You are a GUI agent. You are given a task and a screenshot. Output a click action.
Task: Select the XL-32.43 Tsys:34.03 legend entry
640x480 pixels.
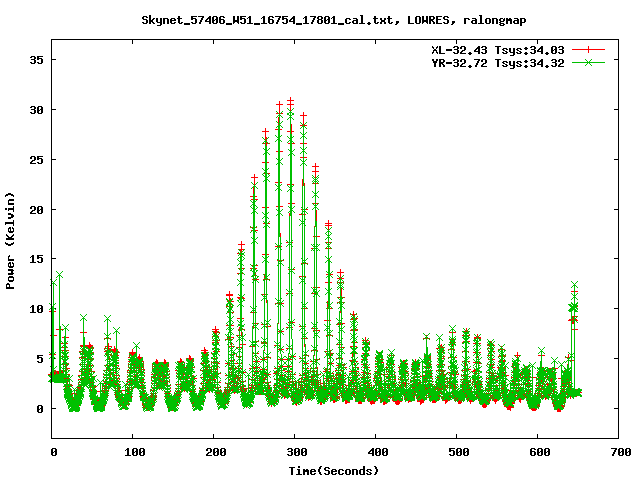point(498,50)
